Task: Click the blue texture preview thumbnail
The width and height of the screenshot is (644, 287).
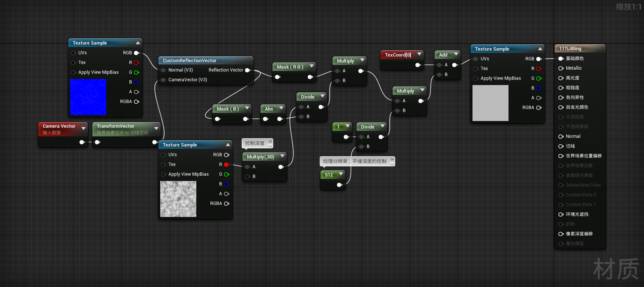Action: [x=88, y=97]
